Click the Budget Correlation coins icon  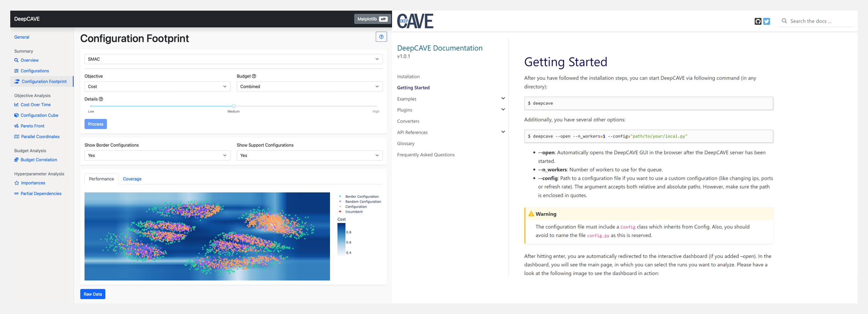point(16,160)
